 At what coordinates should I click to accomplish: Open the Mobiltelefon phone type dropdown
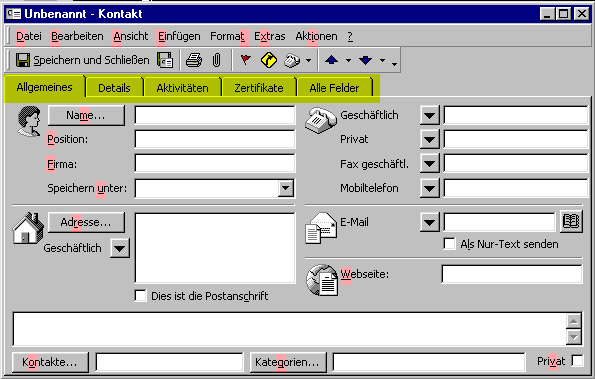point(430,188)
